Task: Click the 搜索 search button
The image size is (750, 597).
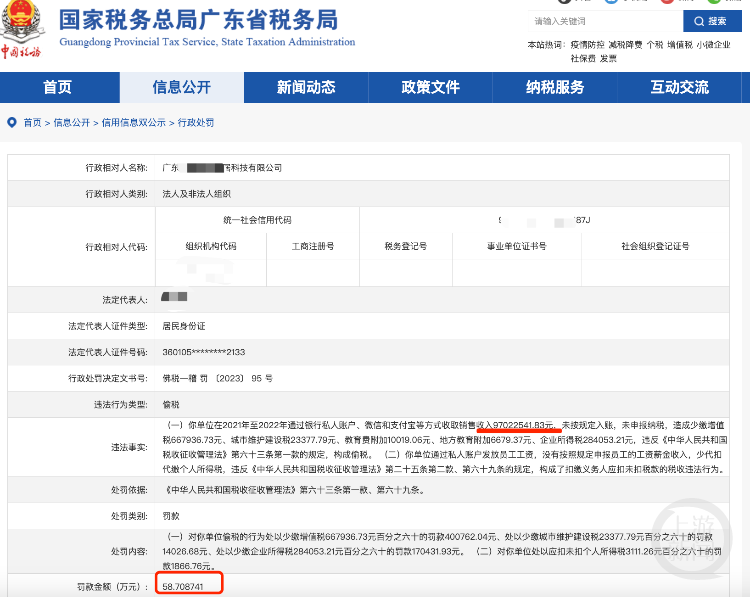Action: tap(712, 21)
